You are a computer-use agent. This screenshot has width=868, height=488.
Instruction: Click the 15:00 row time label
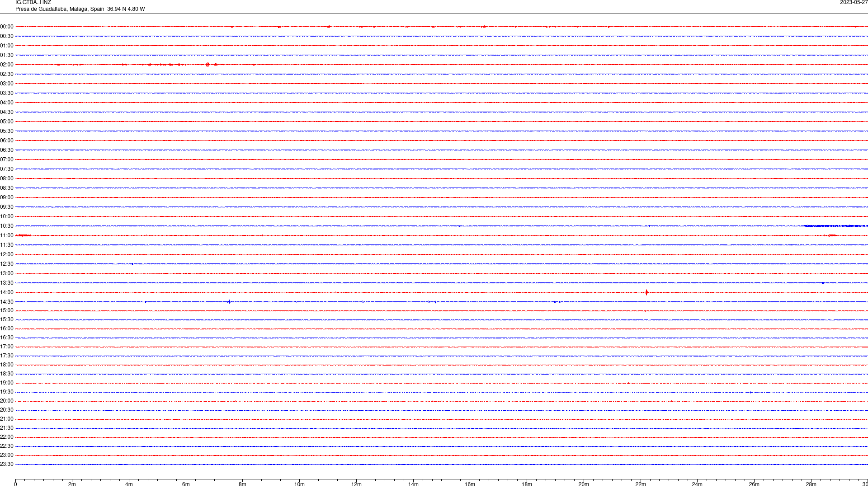(x=7, y=310)
